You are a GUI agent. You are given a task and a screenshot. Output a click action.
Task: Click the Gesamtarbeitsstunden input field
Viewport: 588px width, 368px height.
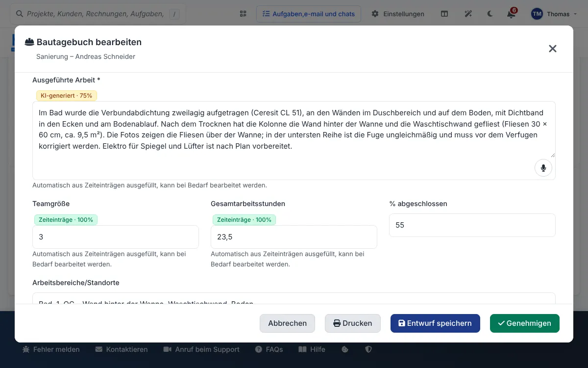(294, 237)
